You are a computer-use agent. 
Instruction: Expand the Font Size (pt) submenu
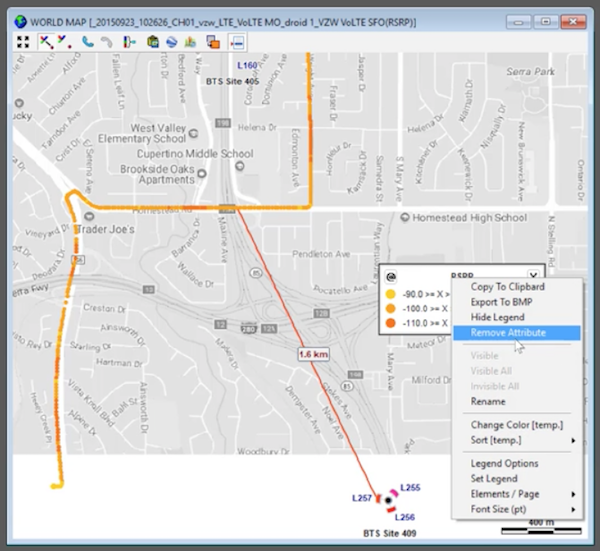point(517,509)
